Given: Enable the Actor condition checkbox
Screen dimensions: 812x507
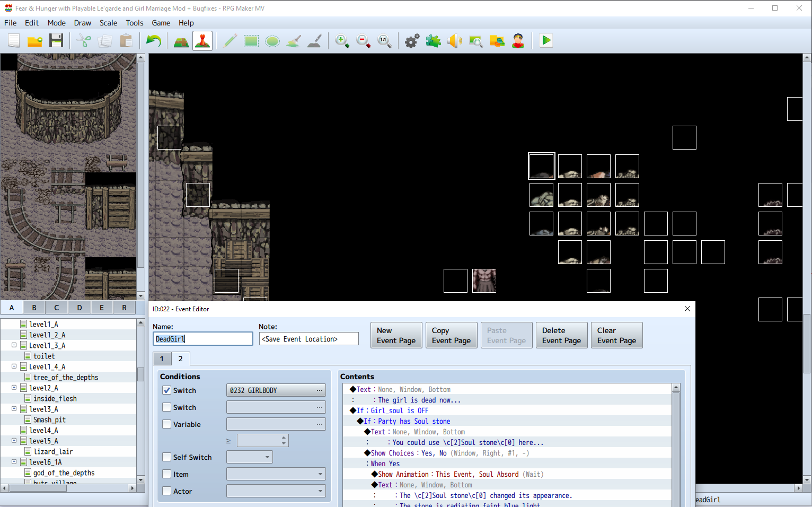Looking at the screenshot, I should tap(167, 491).
